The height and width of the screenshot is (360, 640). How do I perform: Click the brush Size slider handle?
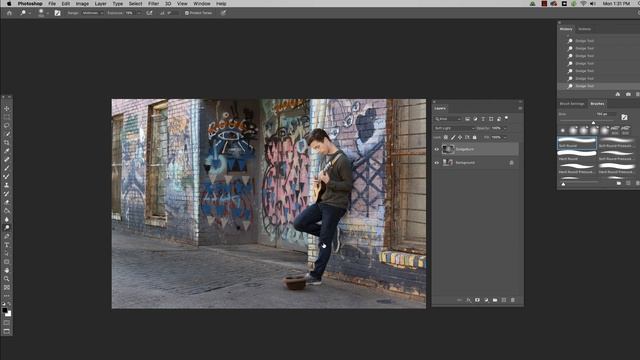593,122
